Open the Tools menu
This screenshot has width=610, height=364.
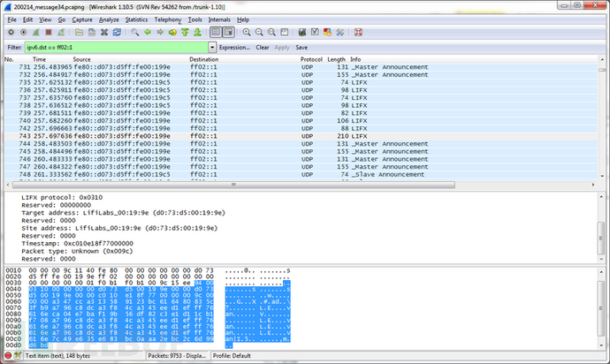click(194, 19)
